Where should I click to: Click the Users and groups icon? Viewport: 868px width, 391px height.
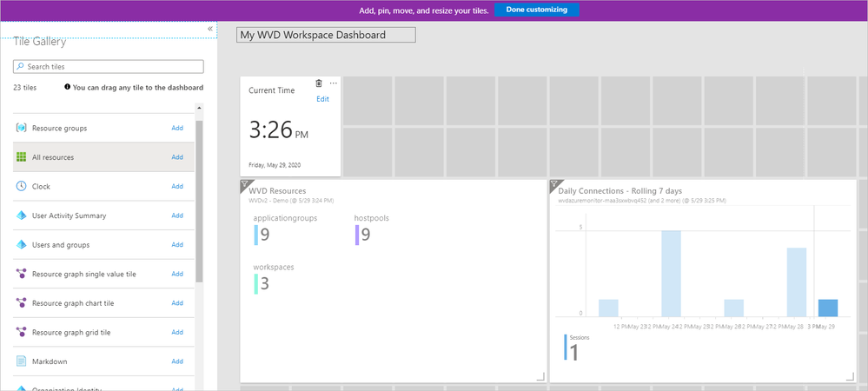(21, 244)
